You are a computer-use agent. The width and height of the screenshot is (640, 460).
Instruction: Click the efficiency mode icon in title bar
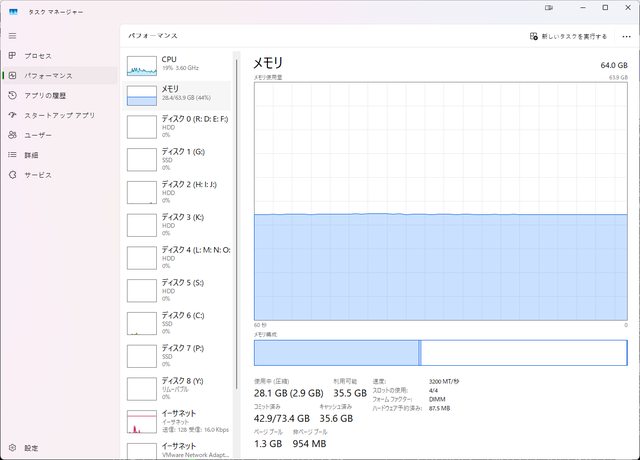pyautogui.click(x=548, y=7)
